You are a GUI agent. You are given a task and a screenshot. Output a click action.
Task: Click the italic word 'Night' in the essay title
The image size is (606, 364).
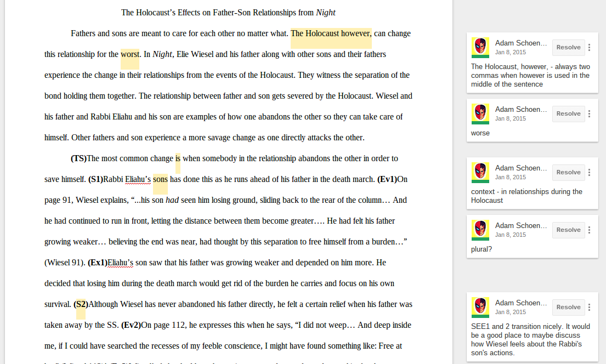326,13
